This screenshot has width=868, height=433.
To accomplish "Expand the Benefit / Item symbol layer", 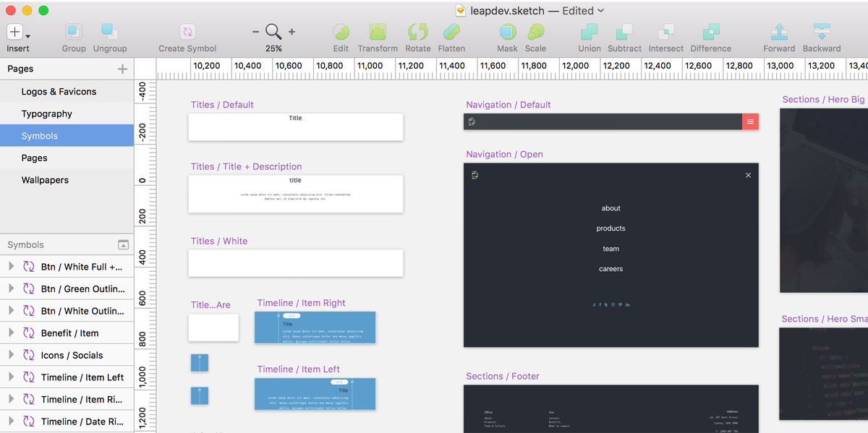I will click(x=11, y=333).
